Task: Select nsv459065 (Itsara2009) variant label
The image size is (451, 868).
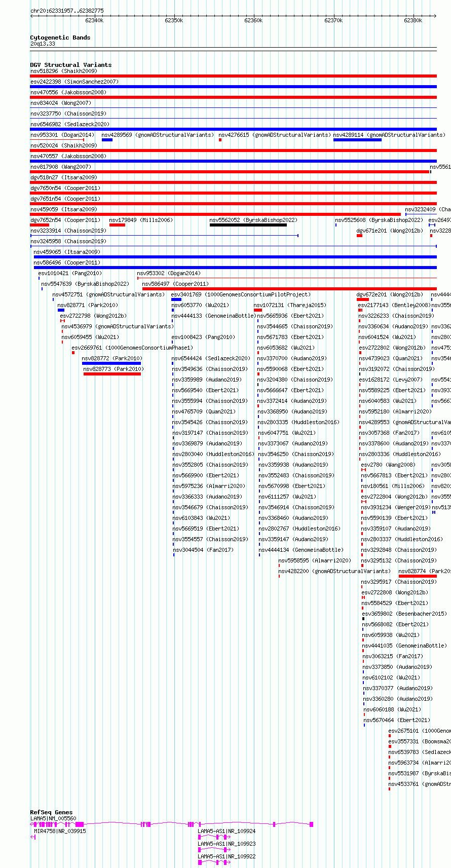Action: [67, 252]
